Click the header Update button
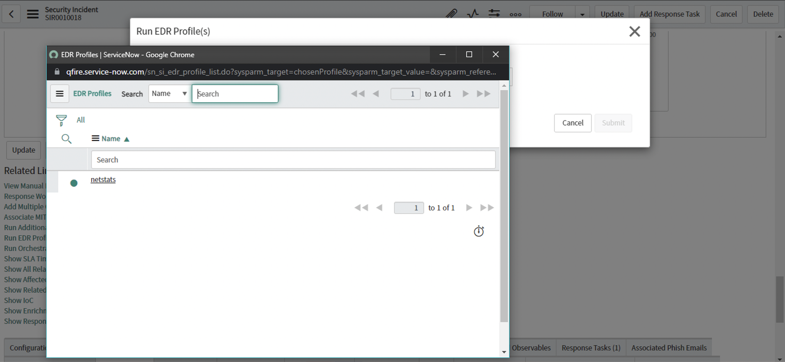This screenshot has width=785, height=362. (612, 14)
